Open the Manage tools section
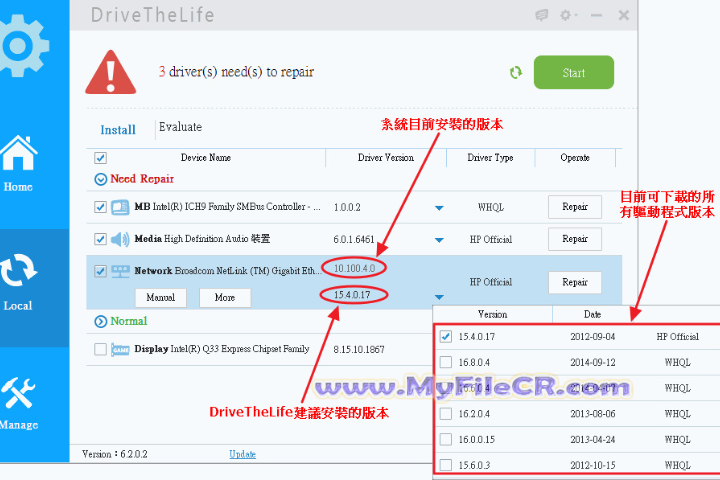Viewport: 720px width, 480px height. coord(18,403)
